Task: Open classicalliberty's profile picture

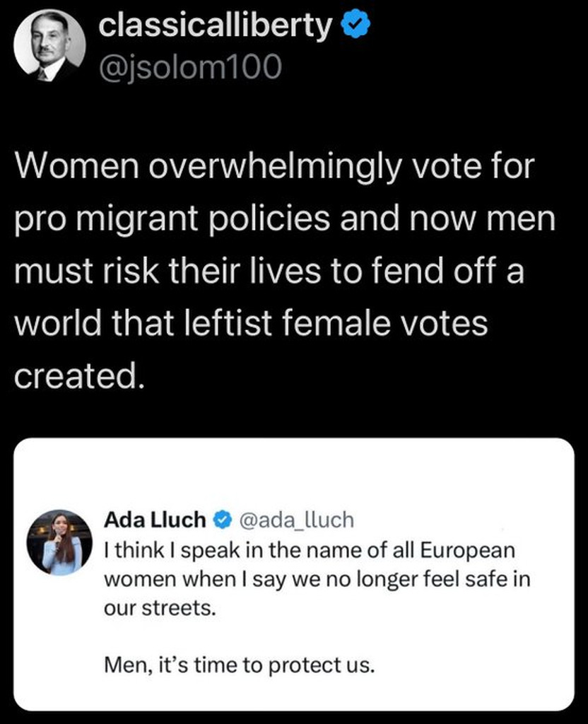Action: coord(49,45)
